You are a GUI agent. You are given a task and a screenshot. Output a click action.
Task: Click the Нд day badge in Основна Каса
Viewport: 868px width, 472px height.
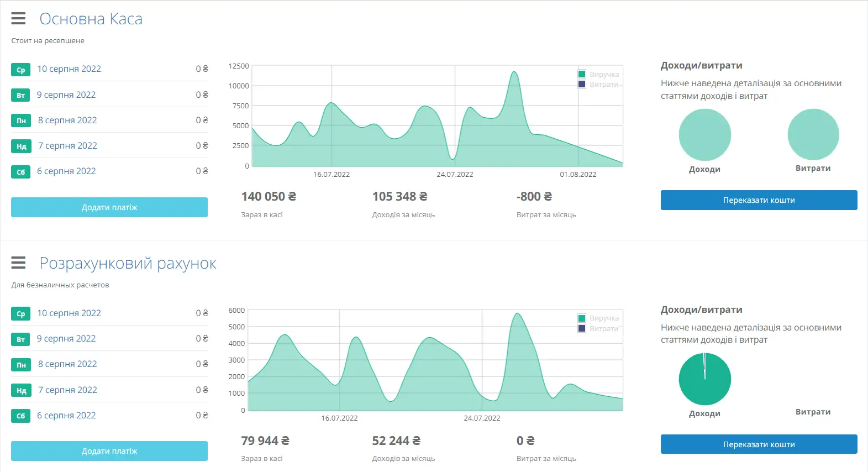[x=20, y=146]
